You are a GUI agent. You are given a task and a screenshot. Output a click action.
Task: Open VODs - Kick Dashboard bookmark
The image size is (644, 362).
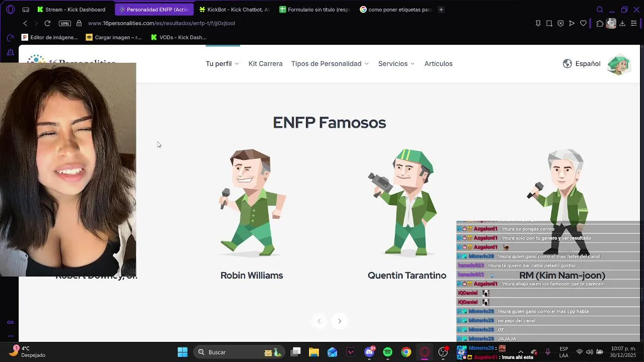pyautogui.click(x=179, y=37)
